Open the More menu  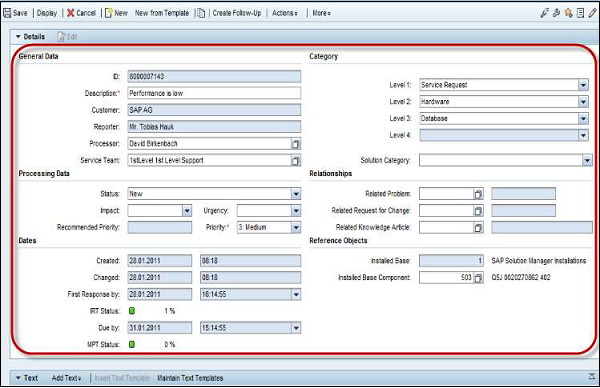[x=321, y=13]
